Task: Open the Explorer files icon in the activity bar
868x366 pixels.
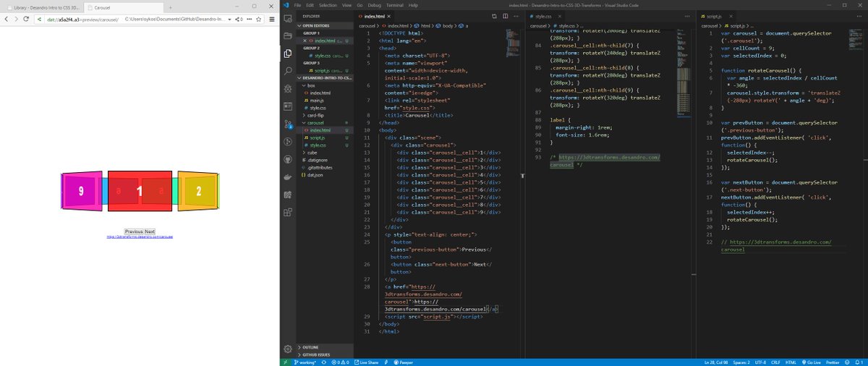Action: coord(288,53)
